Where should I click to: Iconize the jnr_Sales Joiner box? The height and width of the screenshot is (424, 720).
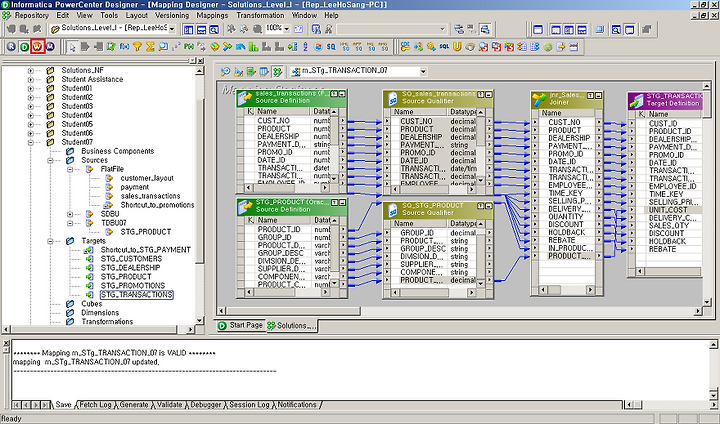pos(598,96)
